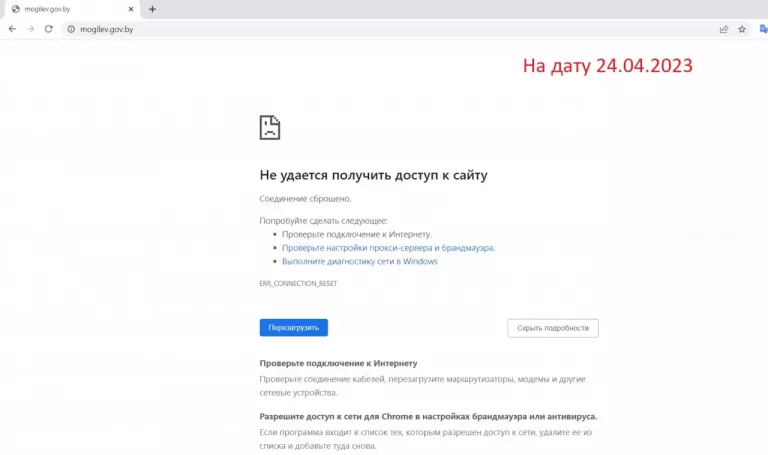Reload the page with the refresh icon
The width and height of the screenshot is (768, 455).
50,29
